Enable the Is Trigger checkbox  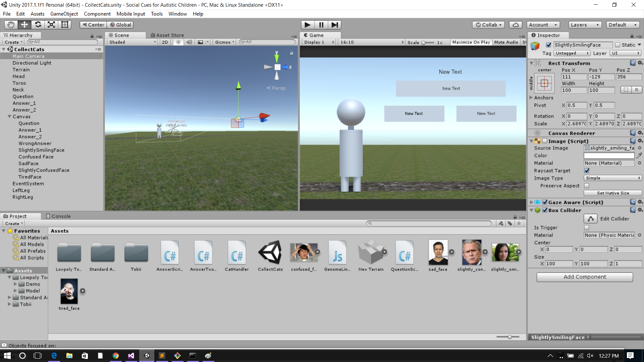click(x=587, y=228)
